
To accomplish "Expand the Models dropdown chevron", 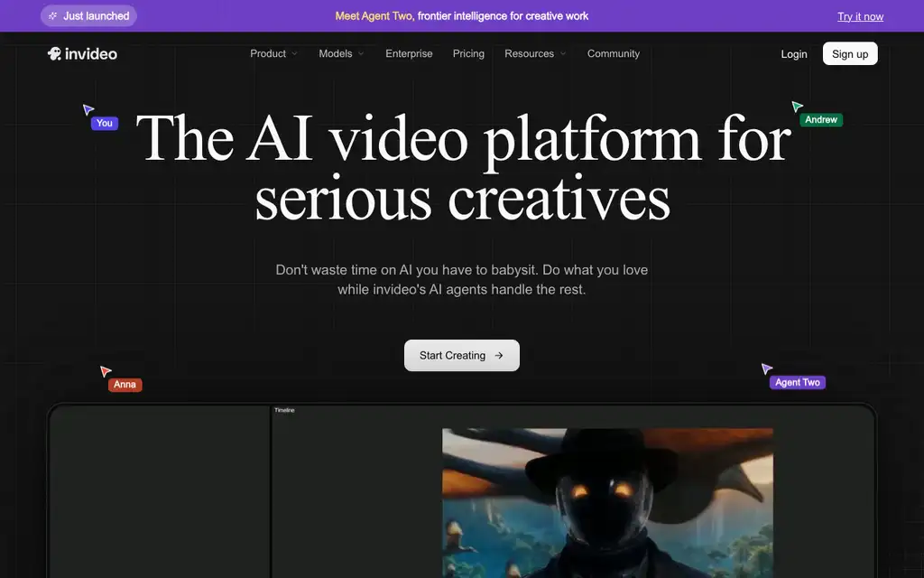I will pos(361,53).
